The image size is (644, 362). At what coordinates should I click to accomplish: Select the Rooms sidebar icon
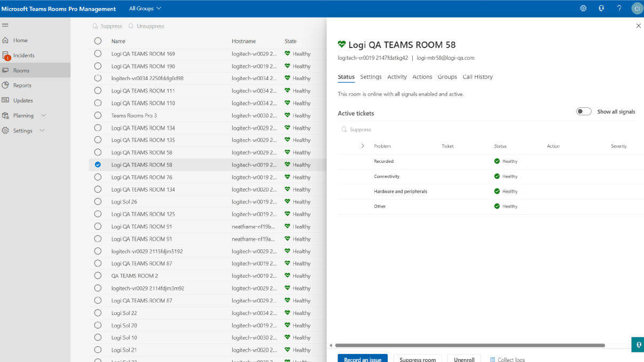(5, 70)
